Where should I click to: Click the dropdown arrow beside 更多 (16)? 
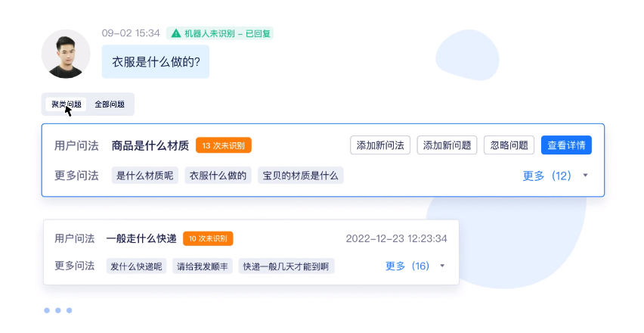click(442, 266)
